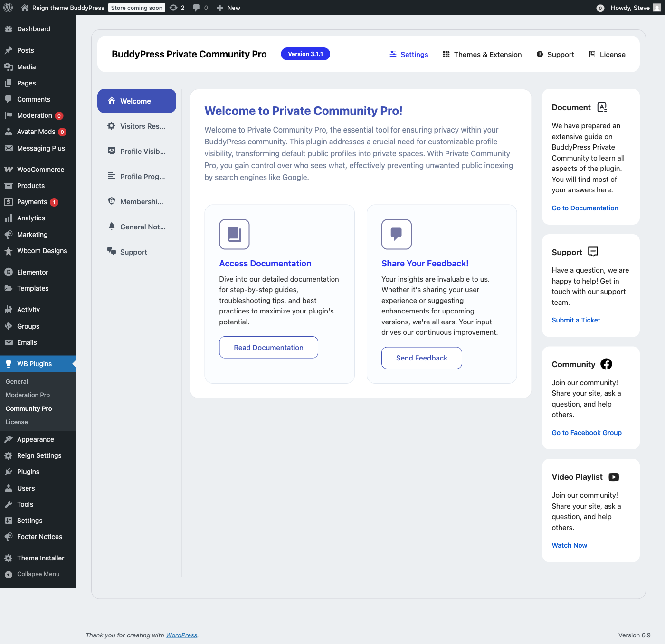665x644 pixels.
Task: Click the comments bubble icon in admin bar
Action: (x=196, y=8)
